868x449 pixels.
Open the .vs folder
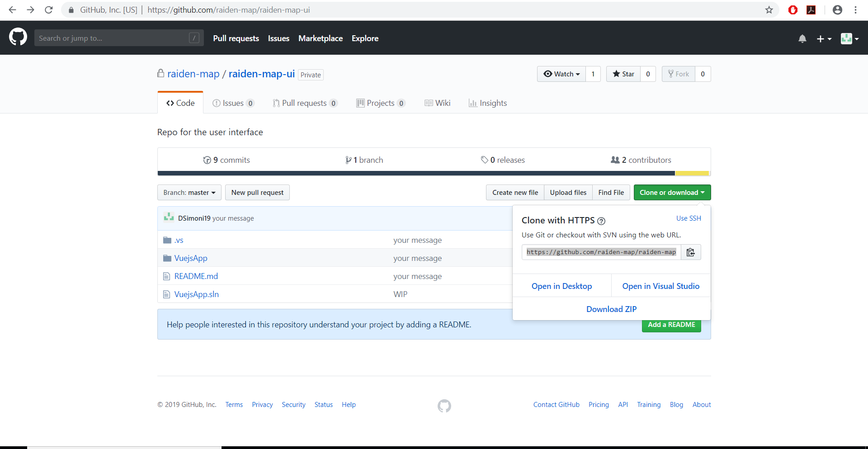(179, 240)
